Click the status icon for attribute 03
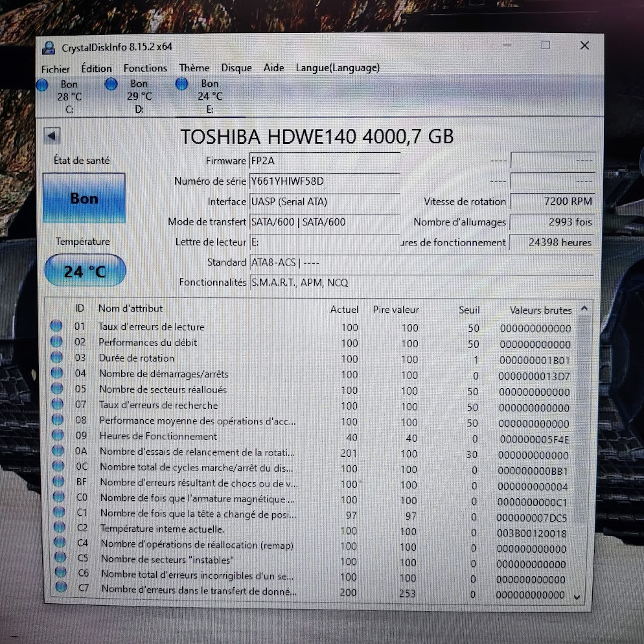The width and height of the screenshot is (644, 644). 56,358
